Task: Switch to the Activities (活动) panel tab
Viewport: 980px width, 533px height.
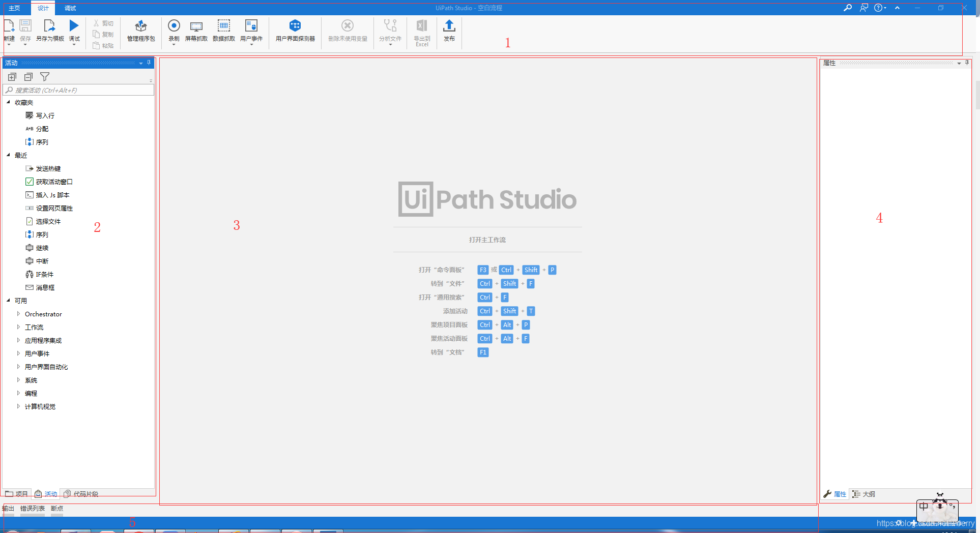Action: (x=46, y=494)
